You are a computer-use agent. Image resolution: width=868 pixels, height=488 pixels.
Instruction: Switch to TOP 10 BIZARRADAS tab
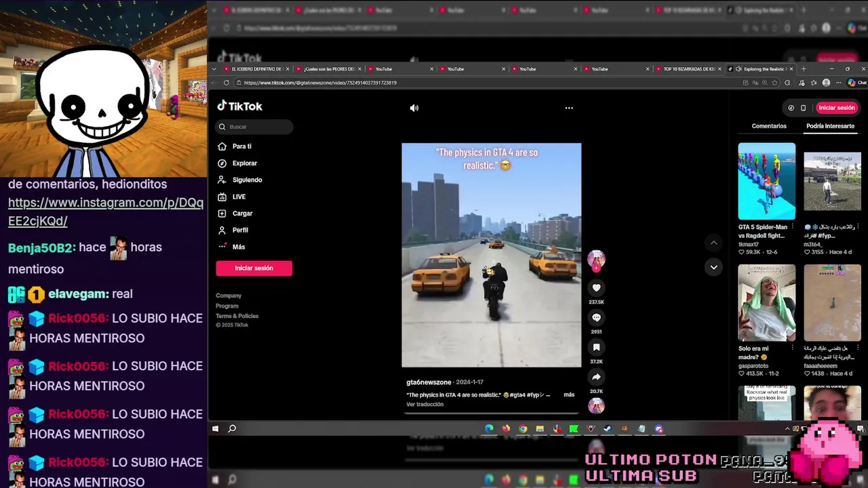687,69
